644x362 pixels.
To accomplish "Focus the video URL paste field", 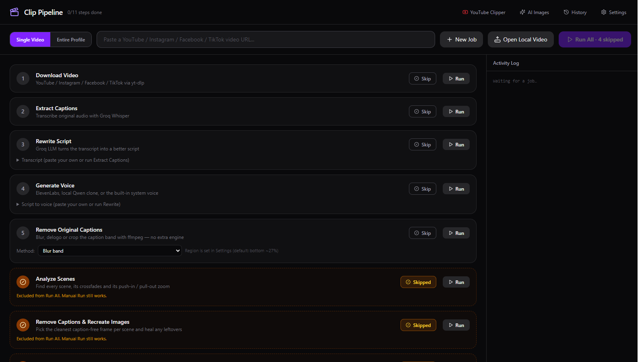I will click(x=266, y=39).
